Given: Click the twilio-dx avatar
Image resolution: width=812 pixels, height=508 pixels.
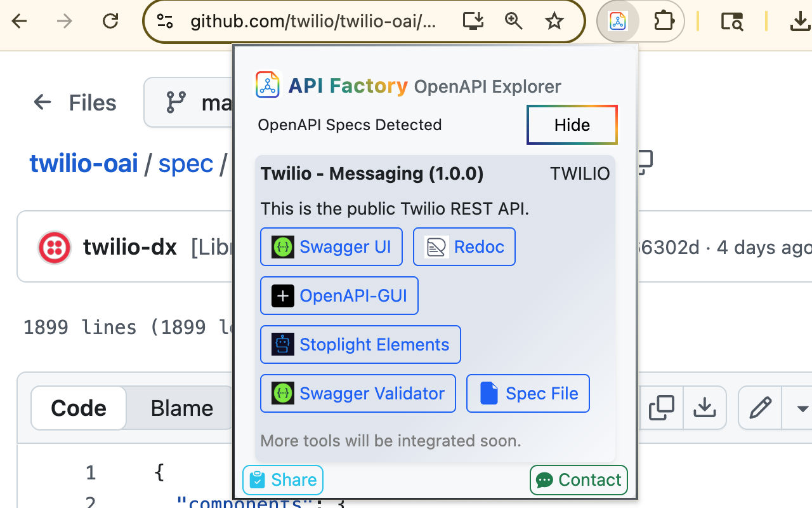Looking at the screenshot, I should tap(55, 247).
